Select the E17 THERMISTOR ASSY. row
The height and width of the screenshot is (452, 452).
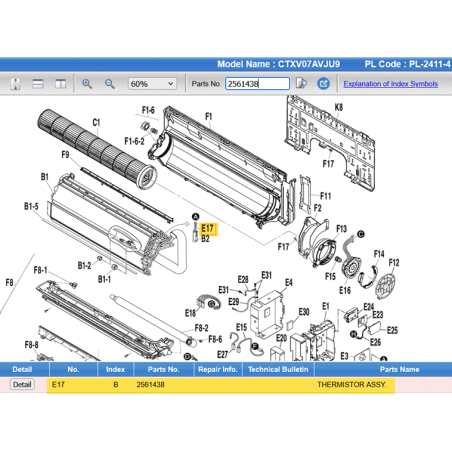pyautogui.click(x=226, y=385)
